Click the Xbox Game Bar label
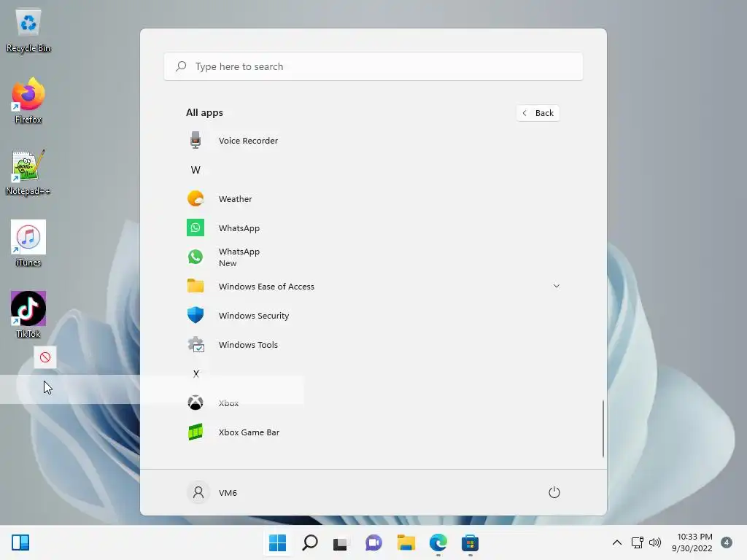 click(x=249, y=432)
